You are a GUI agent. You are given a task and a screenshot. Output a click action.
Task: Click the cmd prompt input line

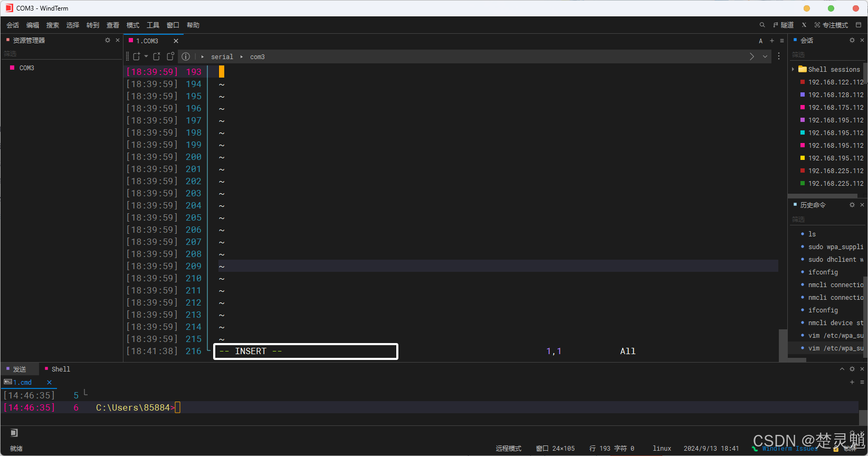coord(430,407)
